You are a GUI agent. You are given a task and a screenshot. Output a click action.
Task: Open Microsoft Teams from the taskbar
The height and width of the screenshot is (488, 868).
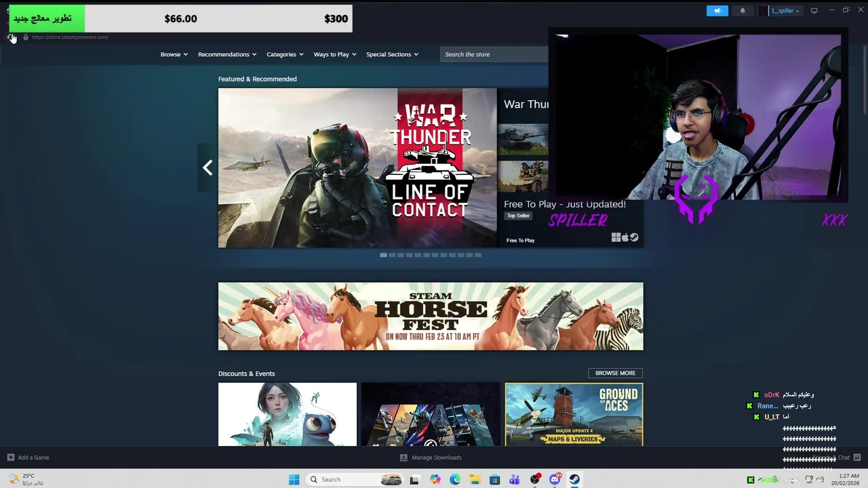point(515,479)
